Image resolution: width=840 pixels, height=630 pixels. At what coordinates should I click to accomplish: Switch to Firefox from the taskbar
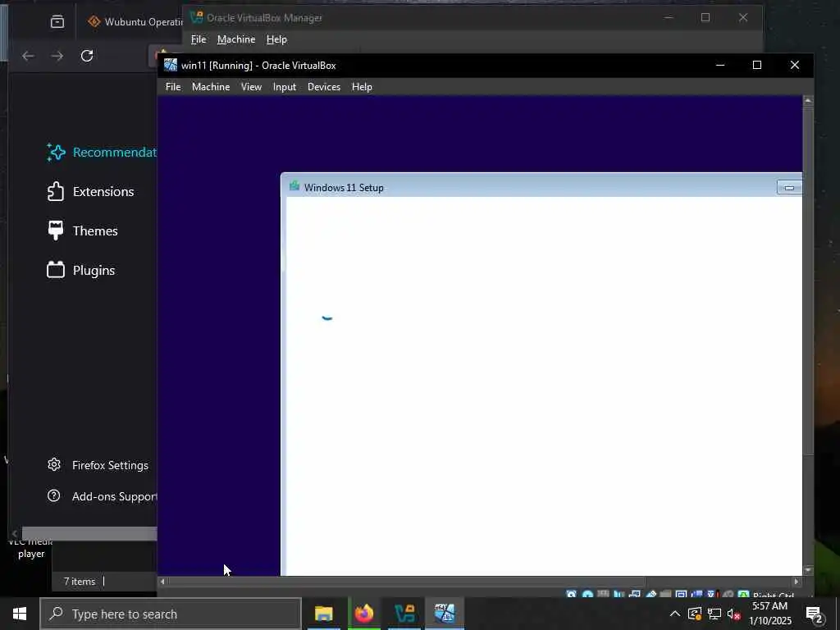(x=363, y=614)
